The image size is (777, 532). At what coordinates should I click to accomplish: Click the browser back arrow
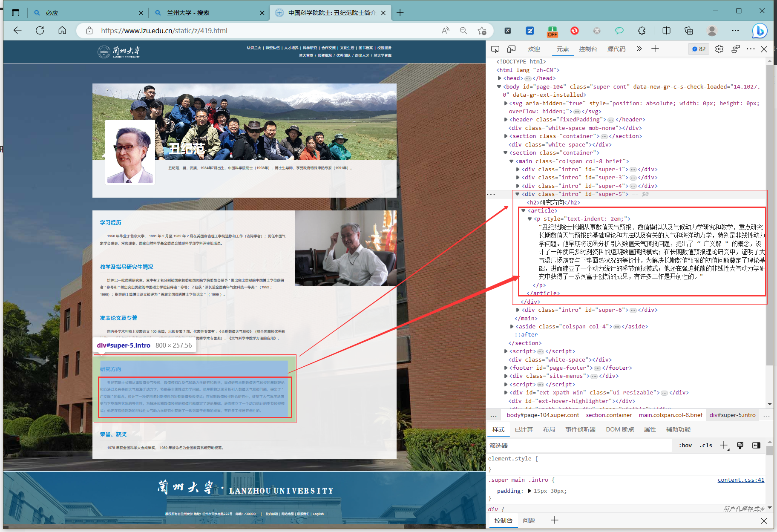[17, 30]
